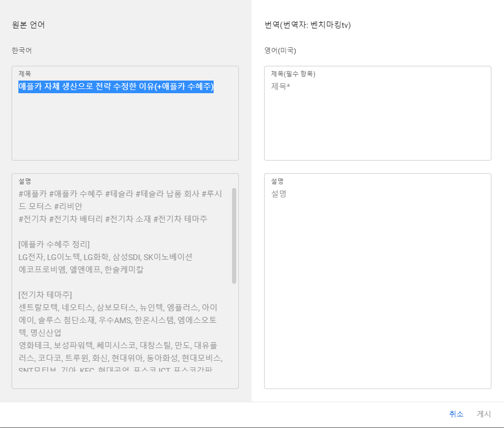Click the 설명 label in original box
504x428 pixels.
[25, 181]
